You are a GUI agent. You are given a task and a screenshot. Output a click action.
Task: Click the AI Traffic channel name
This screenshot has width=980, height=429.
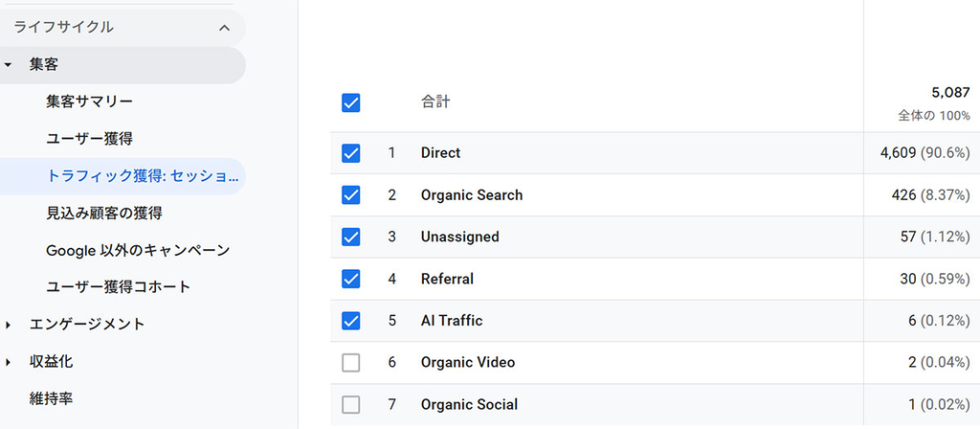coord(452,321)
